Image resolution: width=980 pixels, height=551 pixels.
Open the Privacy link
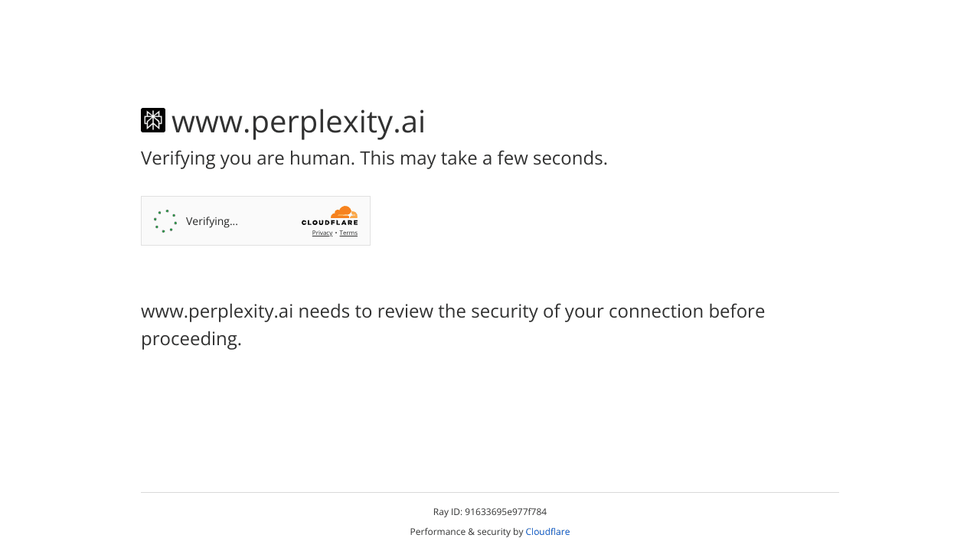[x=322, y=232]
